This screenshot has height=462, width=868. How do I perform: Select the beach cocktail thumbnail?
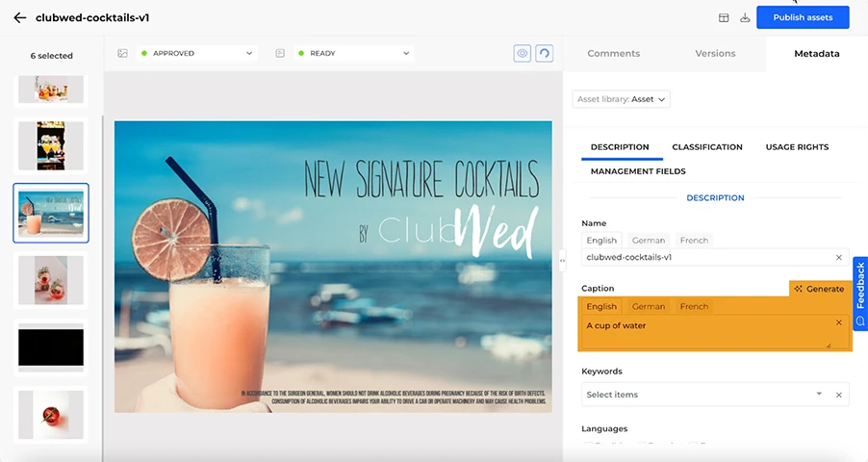pyautogui.click(x=51, y=214)
